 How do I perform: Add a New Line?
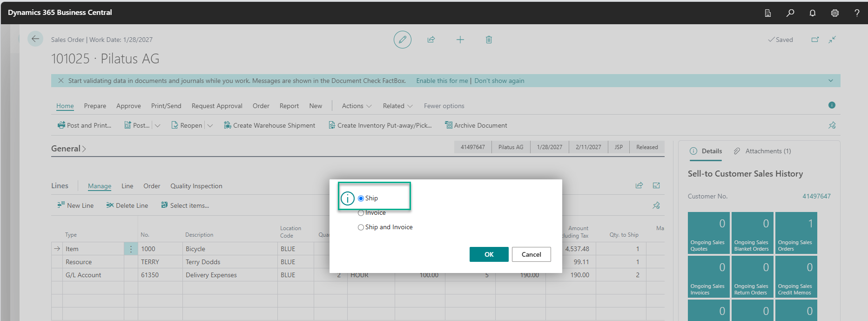click(x=75, y=205)
